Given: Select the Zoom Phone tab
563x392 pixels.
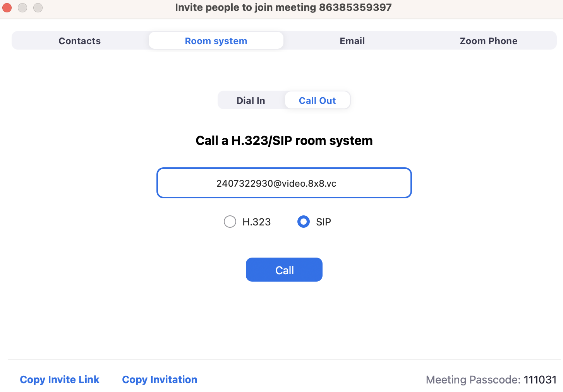Looking at the screenshot, I should 488,41.
